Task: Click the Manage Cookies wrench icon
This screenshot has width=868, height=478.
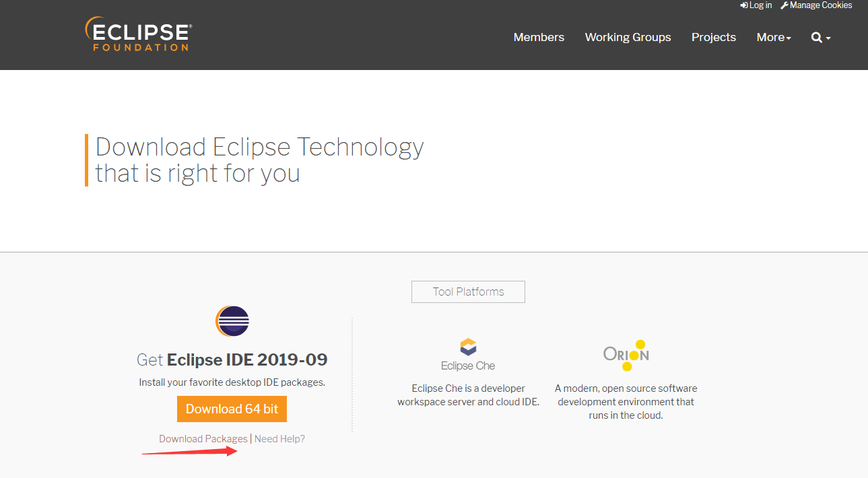Action: click(x=784, y=5)
